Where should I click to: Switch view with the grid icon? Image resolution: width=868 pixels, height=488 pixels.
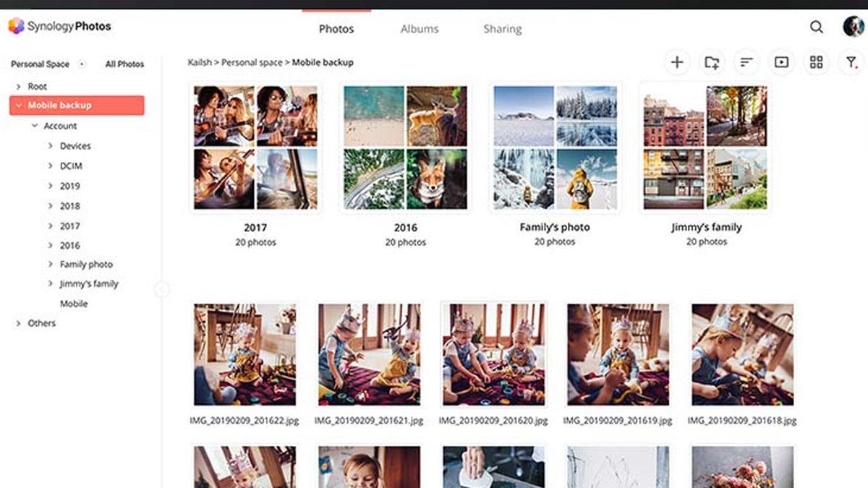pos(816,63)
